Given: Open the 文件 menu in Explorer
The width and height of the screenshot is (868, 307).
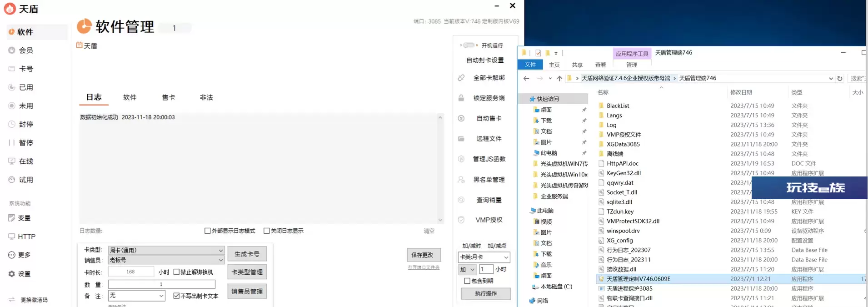Looking at the screenshot, I should tap(530, 65).
